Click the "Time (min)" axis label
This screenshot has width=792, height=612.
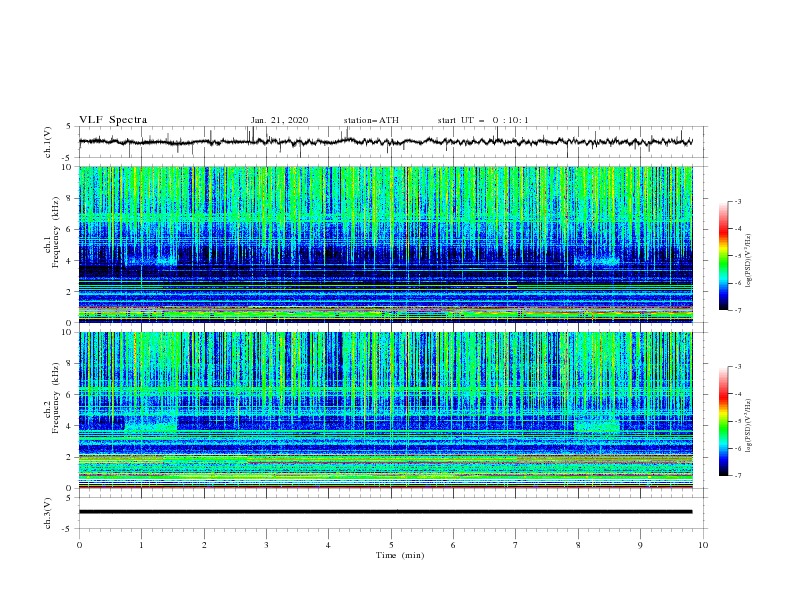pyautogui.click(x=400, y=555)
